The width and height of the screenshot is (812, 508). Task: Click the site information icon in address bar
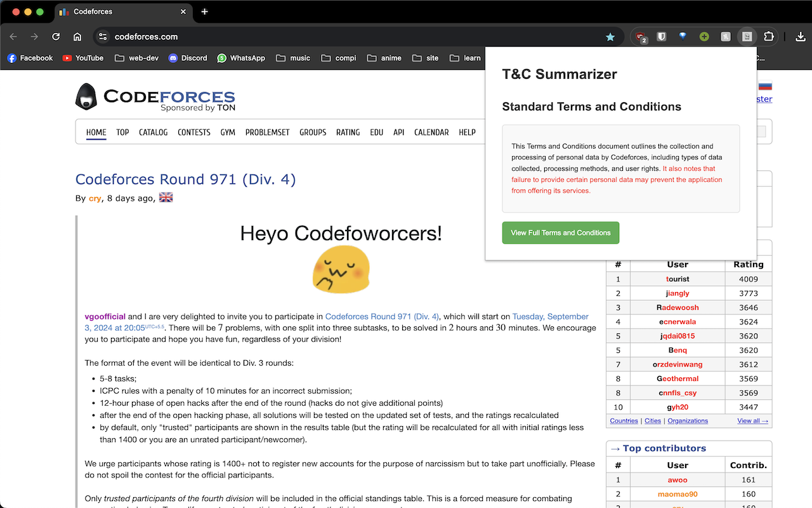103,37
